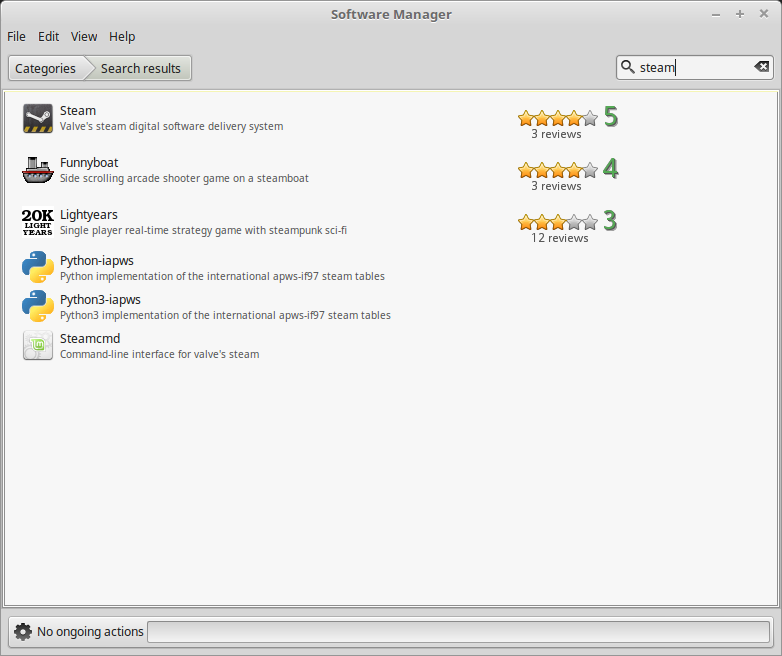Click "Side scrolling arcade shooter game" description
Viewport: 782px width, 656px height.
(184, 178)
